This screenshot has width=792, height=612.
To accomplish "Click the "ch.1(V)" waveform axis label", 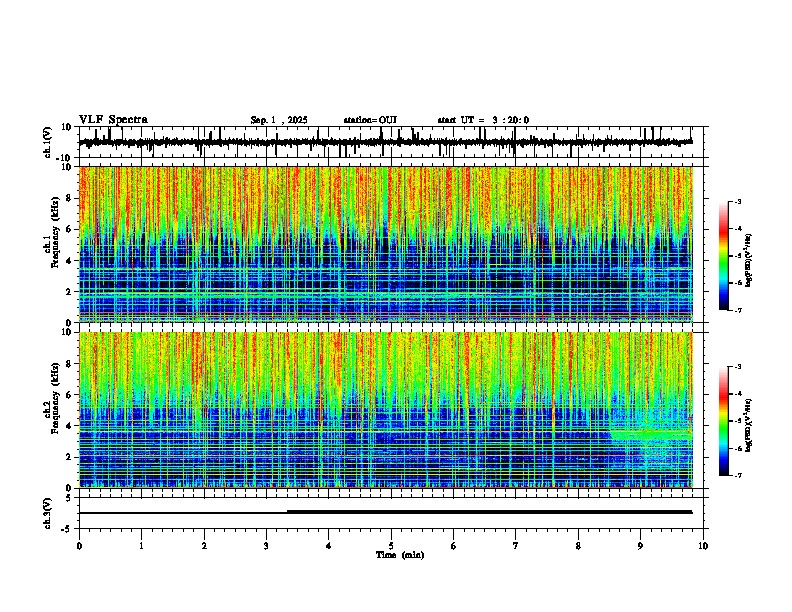I will tap(48, 142).
